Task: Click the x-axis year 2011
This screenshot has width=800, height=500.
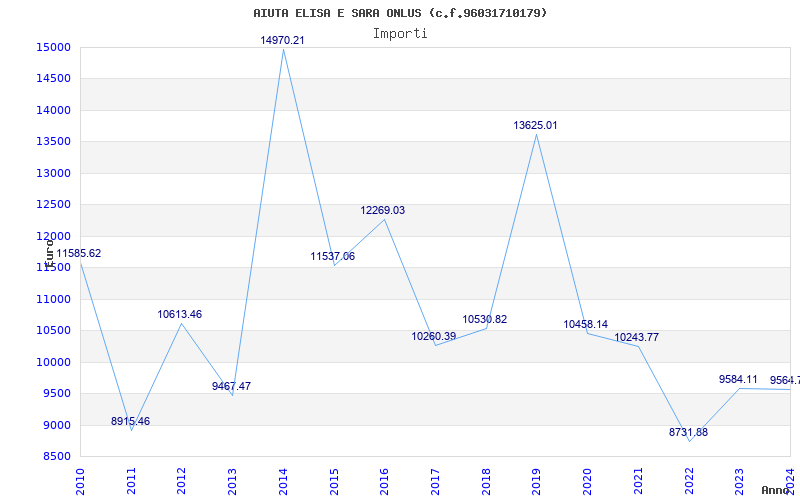Action: coord(131,481)
